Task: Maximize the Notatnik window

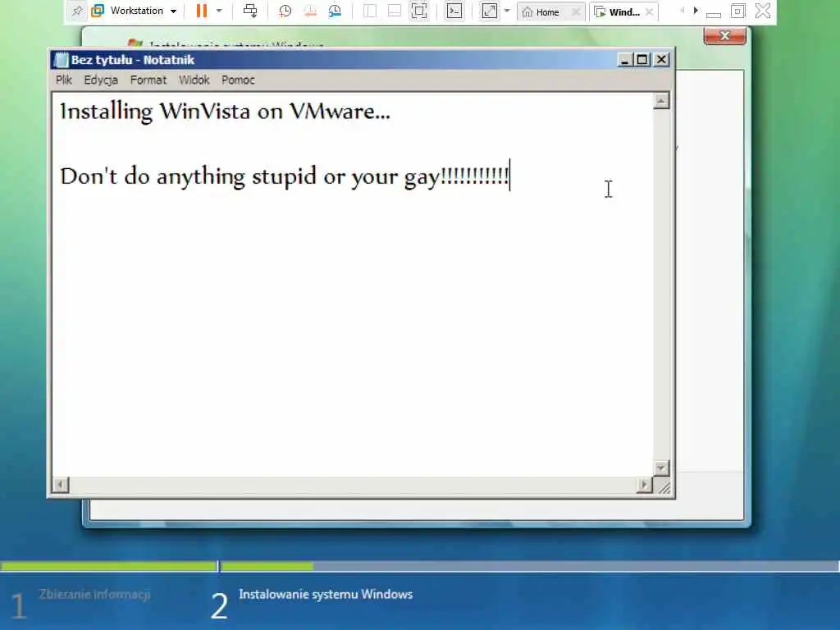Action: point(641,59)
